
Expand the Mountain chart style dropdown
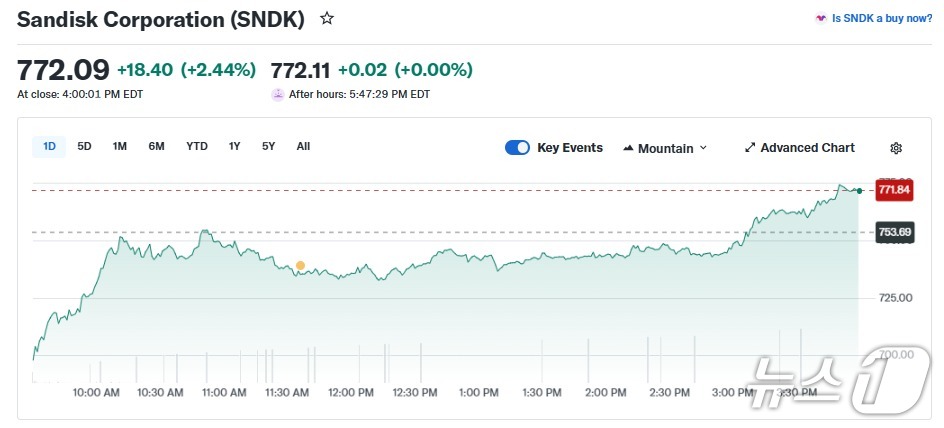click(x=665, y=148)
